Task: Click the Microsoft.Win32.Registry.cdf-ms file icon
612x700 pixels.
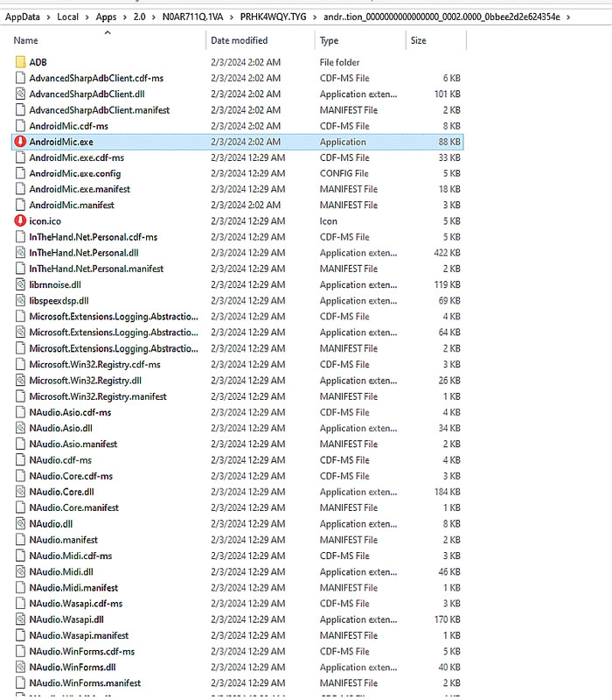Action: [20, 364]
